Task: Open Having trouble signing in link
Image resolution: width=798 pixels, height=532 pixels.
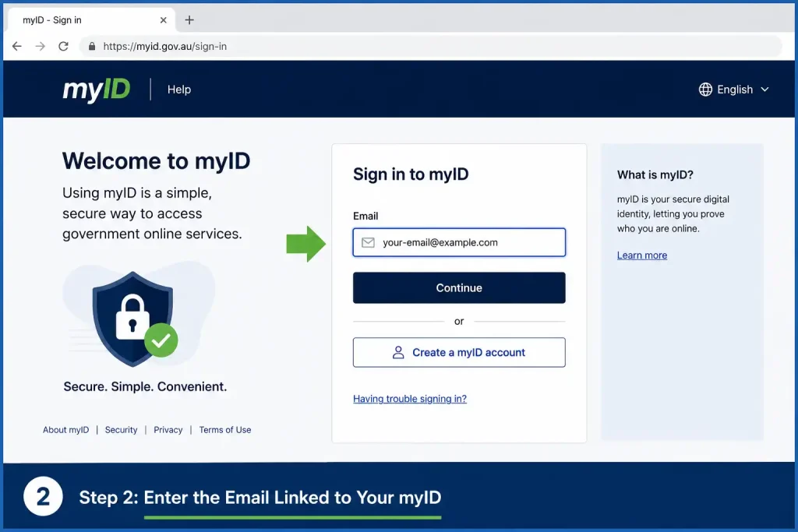Action: point(410,399)
